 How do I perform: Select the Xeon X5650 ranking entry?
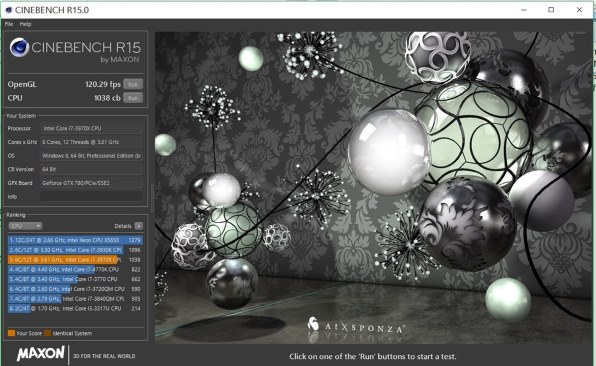[x=75, y=240]
